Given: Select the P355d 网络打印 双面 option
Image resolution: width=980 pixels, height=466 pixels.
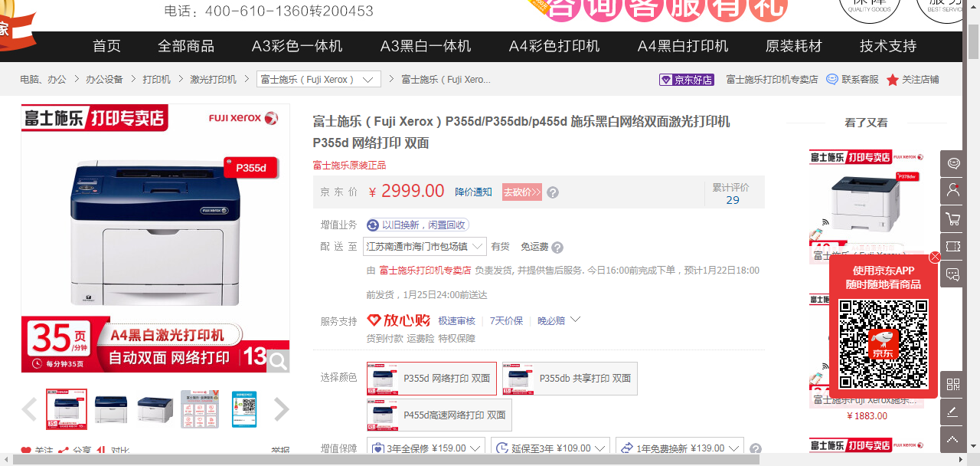Looking at the screenshot, I should [432, 379].
